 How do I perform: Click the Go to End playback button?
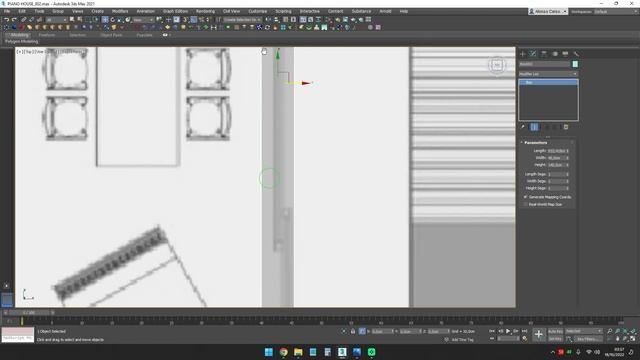524,331
